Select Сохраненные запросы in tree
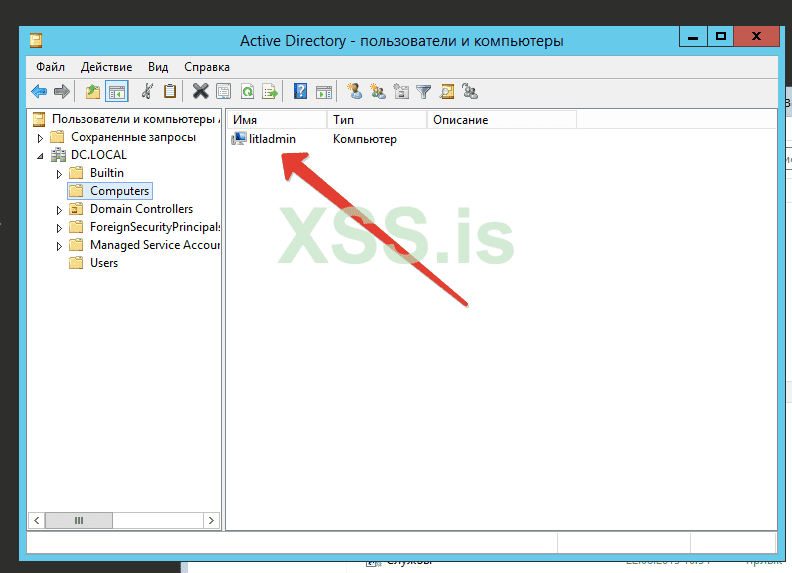The height and width of the screenshot is (573, 792). [x=133, y=137]
